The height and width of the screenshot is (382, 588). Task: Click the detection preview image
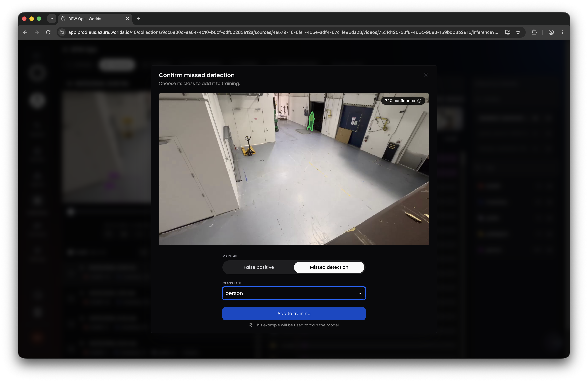294,169
